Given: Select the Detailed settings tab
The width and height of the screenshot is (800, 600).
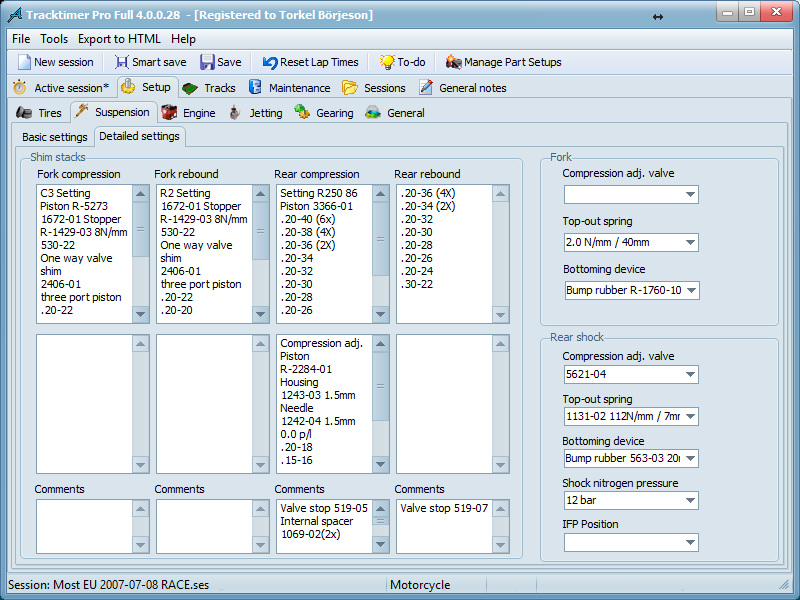Looking at the screenshot, I should click(139, 136).
